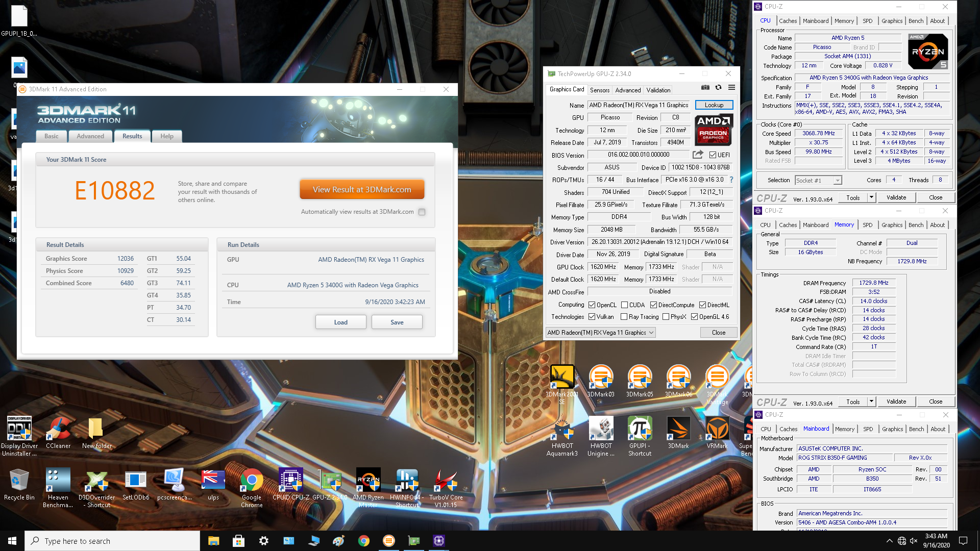Viewport: 980px width, 551px height.
Task: Open Socket #1 selection dropdown in CPU-Z
Action: [x=818, y=180]
